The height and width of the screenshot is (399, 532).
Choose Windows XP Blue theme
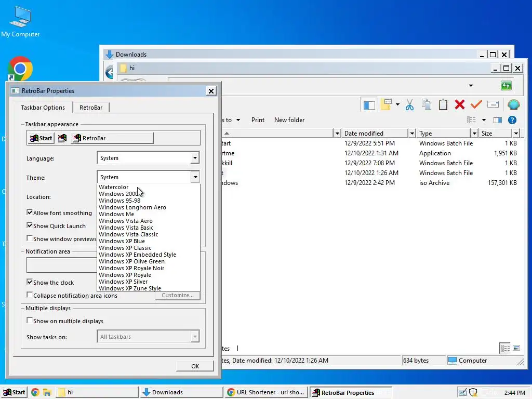pyautogui.click(x=148, y=241)
